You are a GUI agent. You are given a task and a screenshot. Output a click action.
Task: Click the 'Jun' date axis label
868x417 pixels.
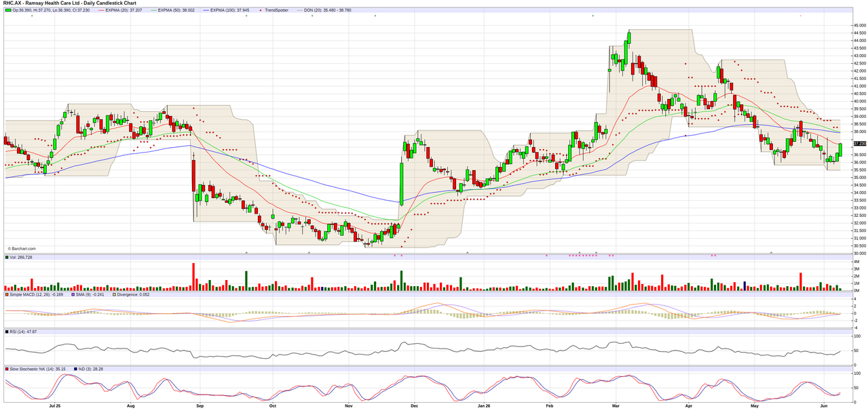[x=823, y=406]
